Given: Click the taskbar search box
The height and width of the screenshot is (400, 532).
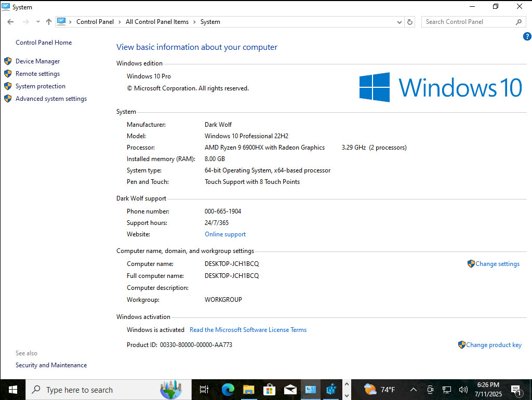Looking at the screenshot, I should [x=109, y=390].
